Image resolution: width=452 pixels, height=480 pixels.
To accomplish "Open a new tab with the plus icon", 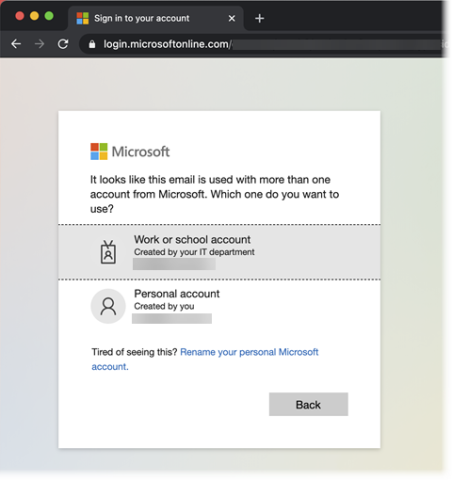I will pyautogui.click(x=259, y=18).
